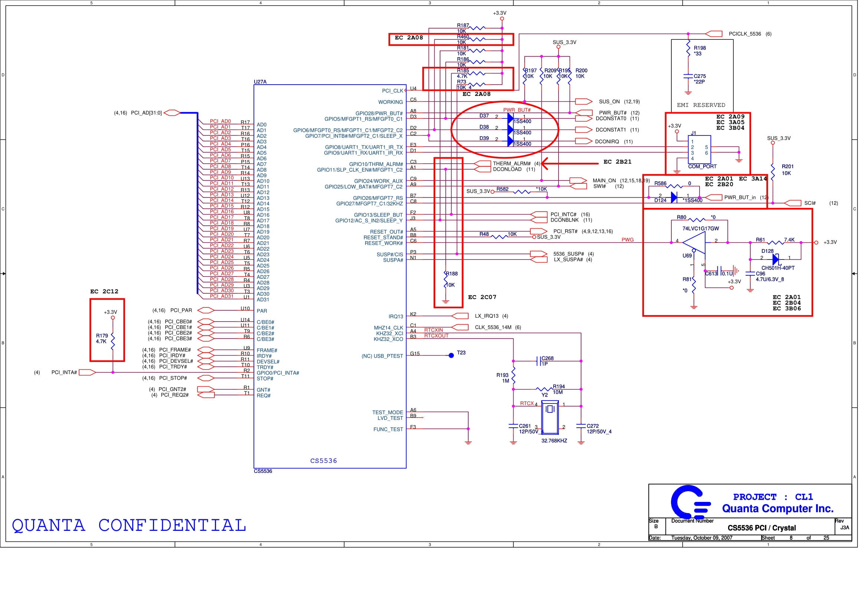The image size is (868, 614).
Task: Select the 'DCONIRQ' net label
Action: pyautogui.click(x=607, y=142)
